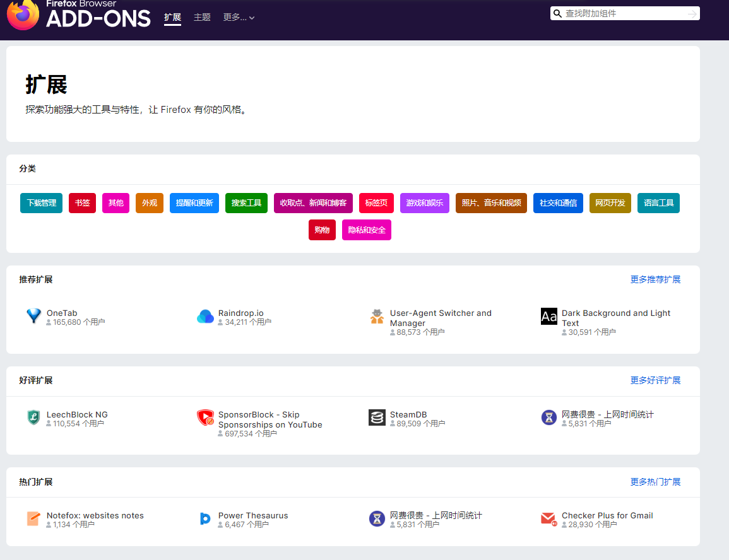Viewport: 729px width, 560px height.
Task: Select the 下载管理 category button
Action: pos(41,203)
